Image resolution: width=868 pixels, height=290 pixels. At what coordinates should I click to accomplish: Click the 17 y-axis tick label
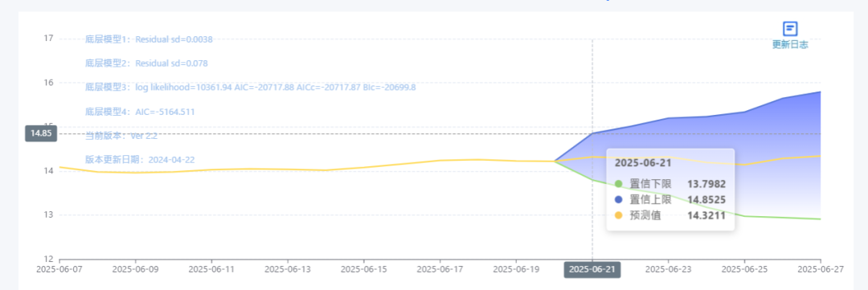tap(49, 39)
